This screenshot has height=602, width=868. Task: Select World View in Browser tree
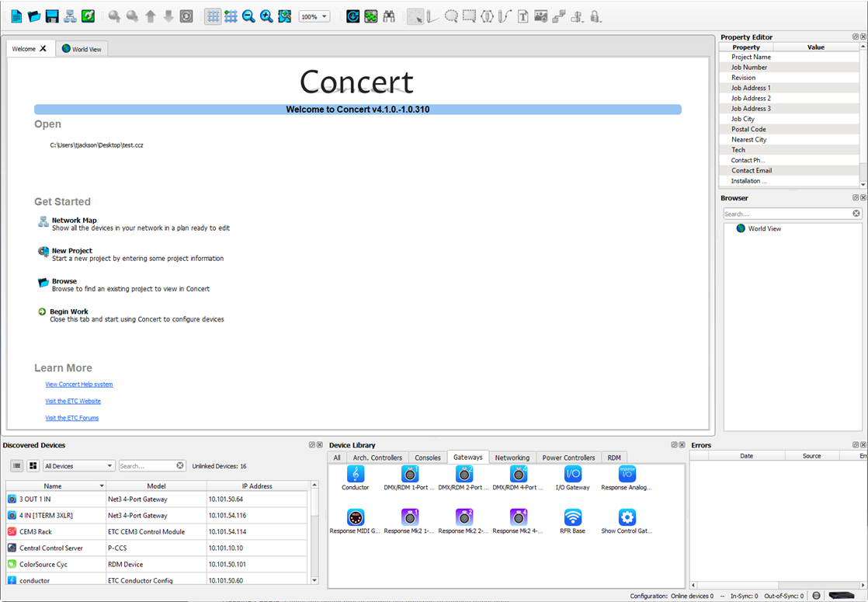pyautogui.click(x=765, y=228)
